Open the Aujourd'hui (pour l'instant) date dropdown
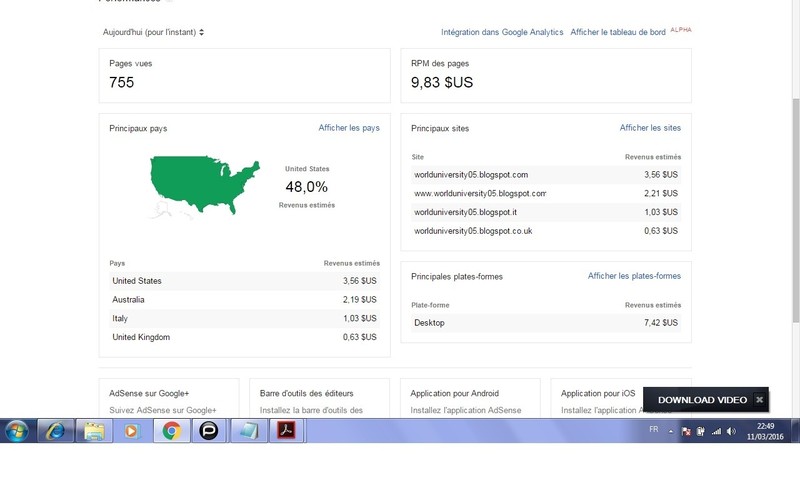Image resolution: width=800 pixels, height=500 pixels. (x=153, y=32)
